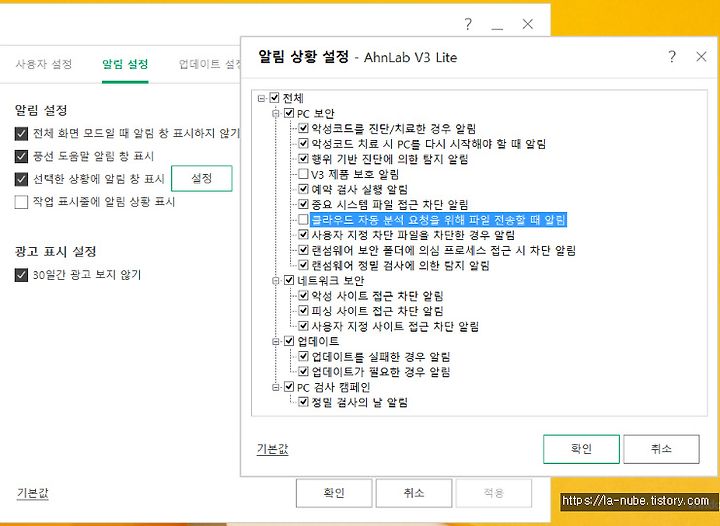
Task: Collapse the 네트워크 보안 tree branch
Action: click(276, 280)
